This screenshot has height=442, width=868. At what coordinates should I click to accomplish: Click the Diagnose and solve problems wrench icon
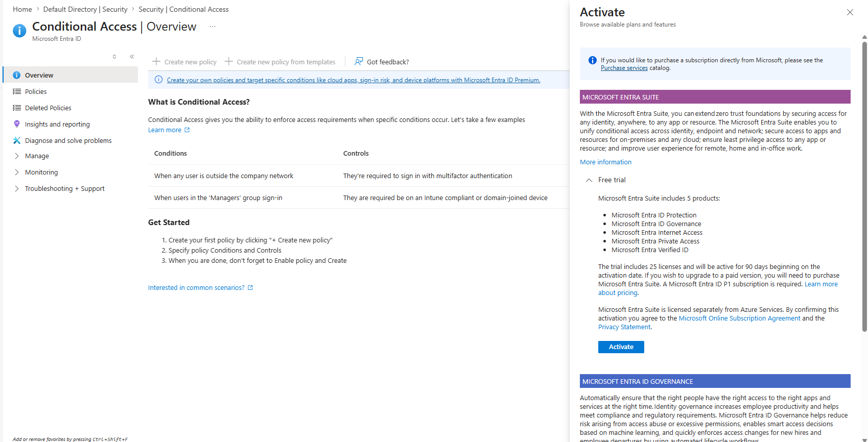(17, 140)
